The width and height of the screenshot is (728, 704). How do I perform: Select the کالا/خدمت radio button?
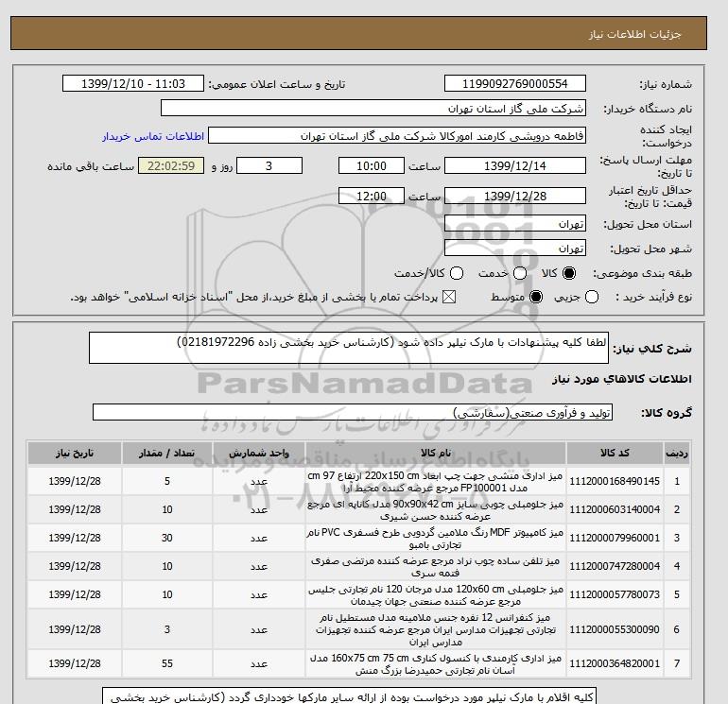pyautogui.click(x=457, y=273)
